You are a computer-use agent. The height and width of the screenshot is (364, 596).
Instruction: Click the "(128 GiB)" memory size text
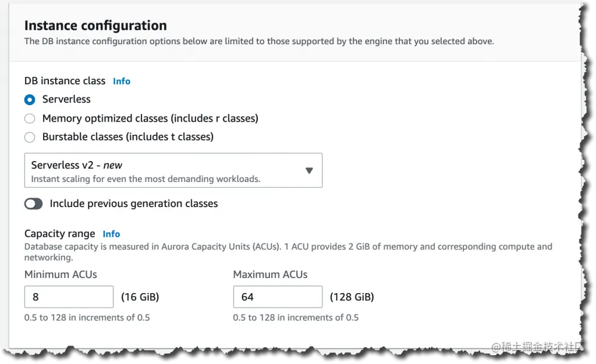pyautogui.click(x=352, y=297)
